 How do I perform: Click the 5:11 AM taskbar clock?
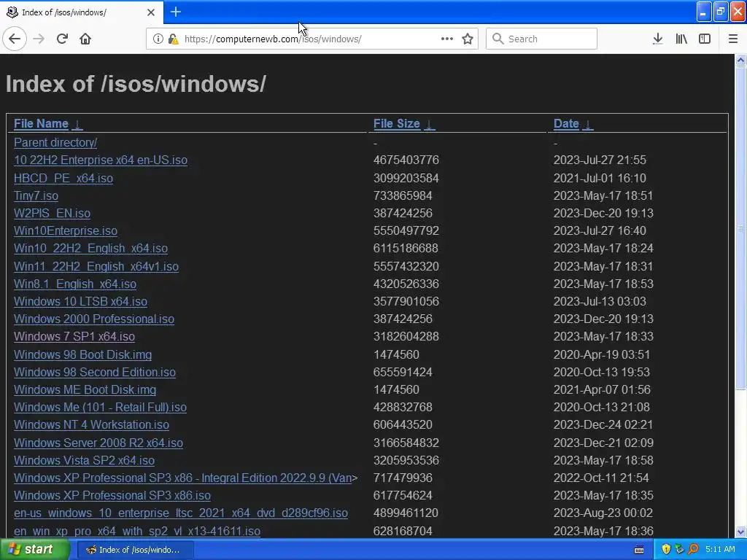720,549
